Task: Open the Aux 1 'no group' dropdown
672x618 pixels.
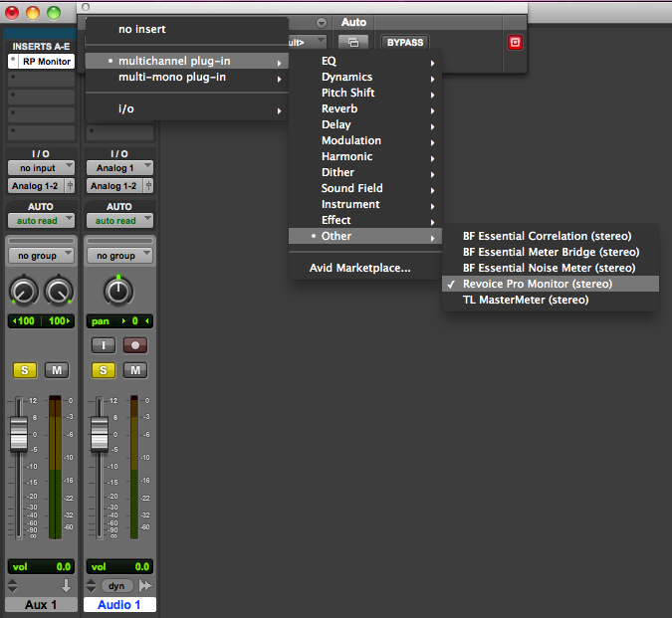Action: [x=40, y=256]
